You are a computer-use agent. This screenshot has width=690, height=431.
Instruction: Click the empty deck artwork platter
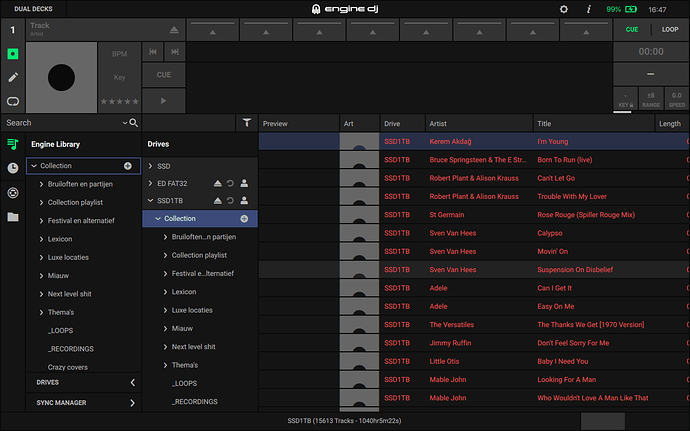[x=61, y=77]
